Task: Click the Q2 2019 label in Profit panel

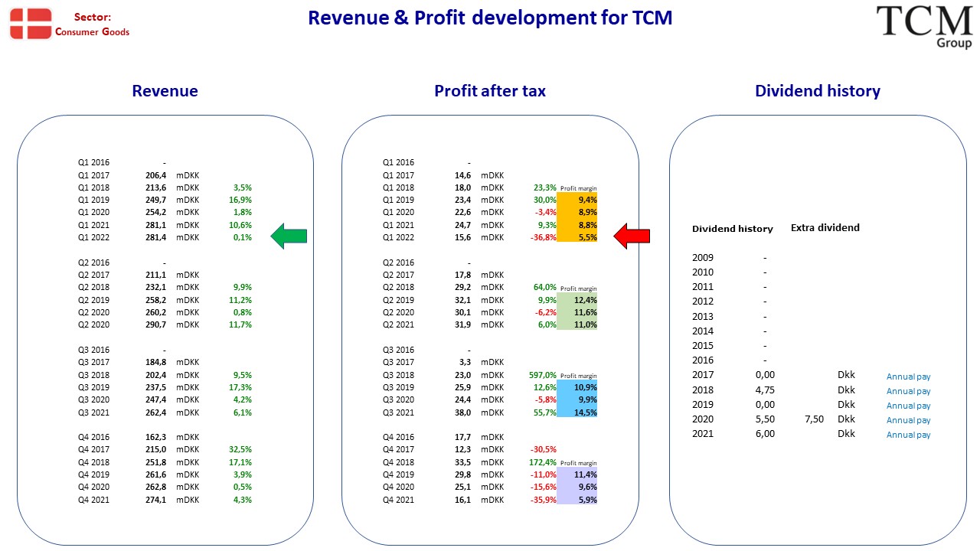Action: tap(398, 300)
